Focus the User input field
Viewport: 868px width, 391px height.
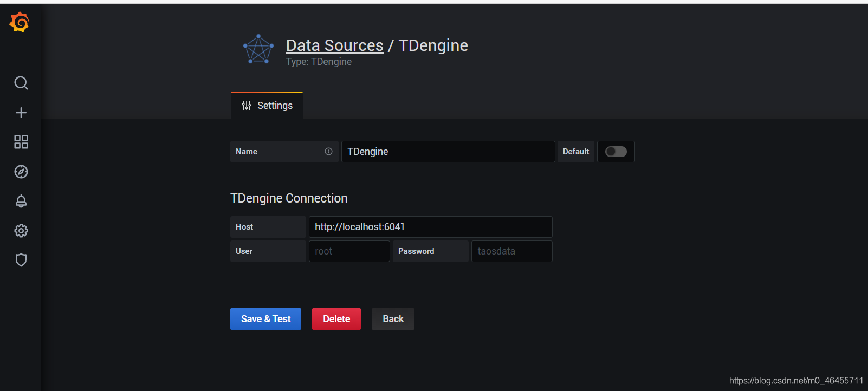point(349,251)
